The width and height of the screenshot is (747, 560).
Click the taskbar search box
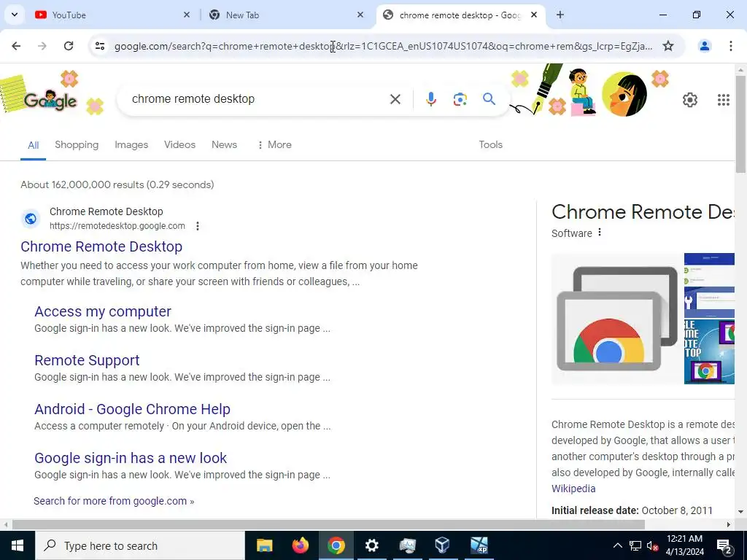click(x=140, y=545)
